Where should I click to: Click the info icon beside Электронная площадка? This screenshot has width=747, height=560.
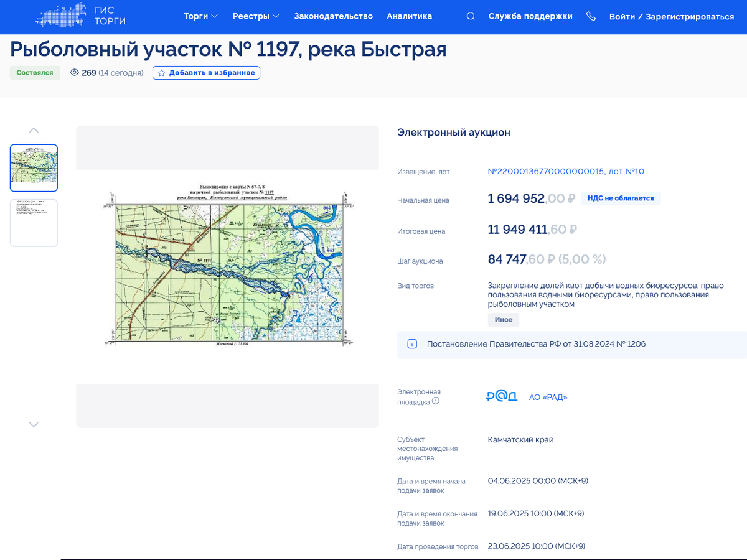point(436,401)
